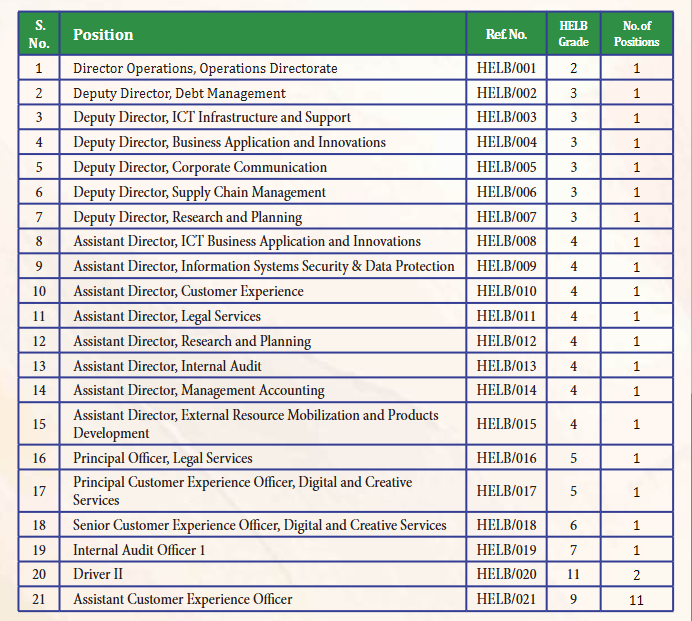Click reference number HELB/006
The width and height of the screenshot is (692, 621).
(506, 193)
